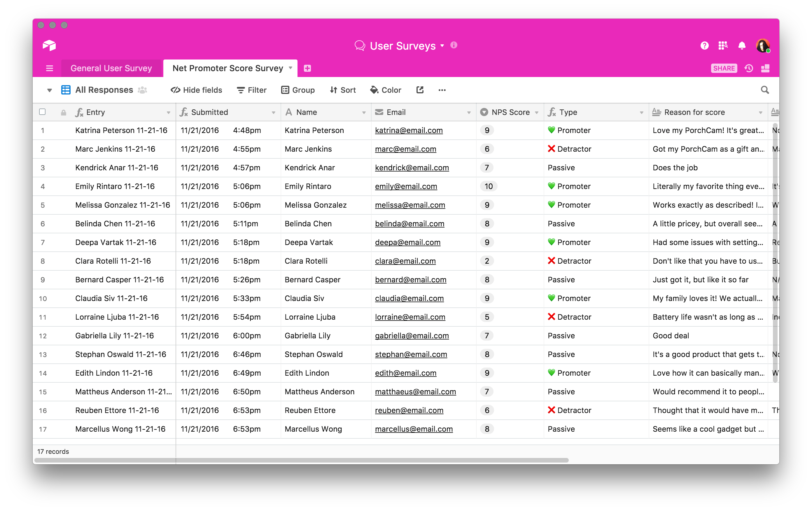The height and width of the screenshot is (511, 812).
Task: Expand the All Responses views list
Action: click(50, 90)
